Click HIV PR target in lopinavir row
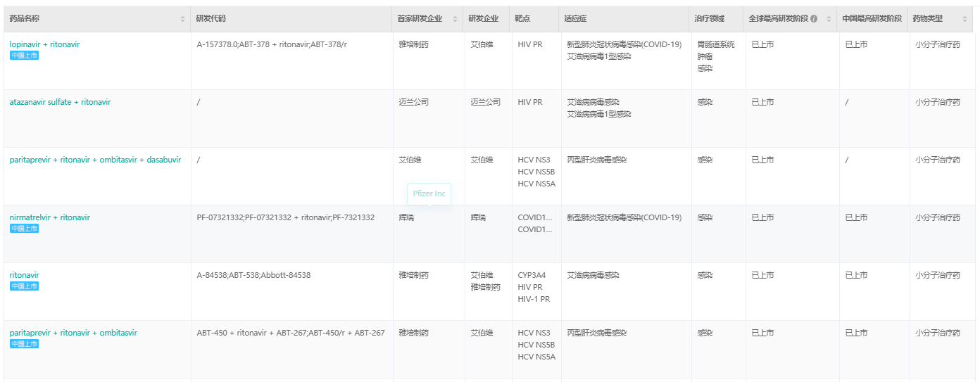 530,44
